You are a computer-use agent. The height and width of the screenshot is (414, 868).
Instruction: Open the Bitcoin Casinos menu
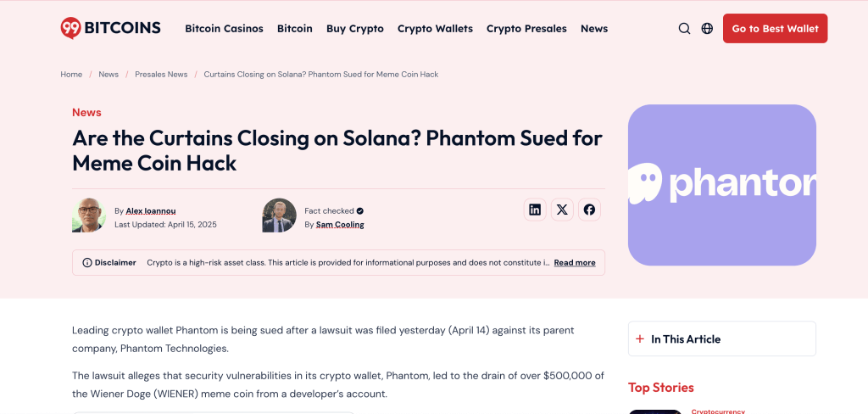224,29
